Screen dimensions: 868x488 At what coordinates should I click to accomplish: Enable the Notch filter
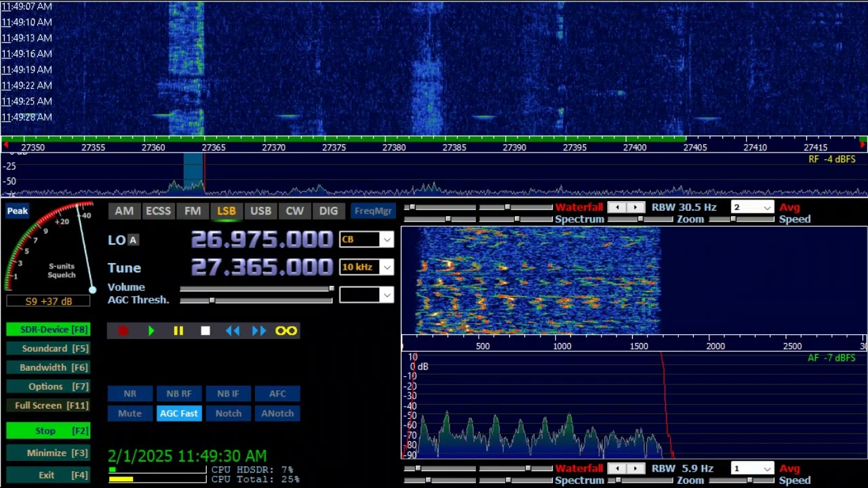pos(228,413)
